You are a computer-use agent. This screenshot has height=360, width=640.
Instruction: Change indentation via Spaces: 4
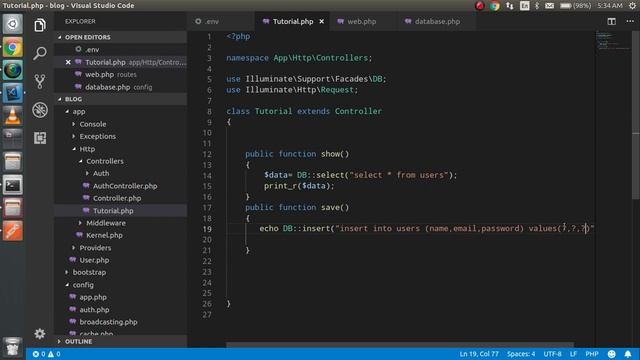521,354
